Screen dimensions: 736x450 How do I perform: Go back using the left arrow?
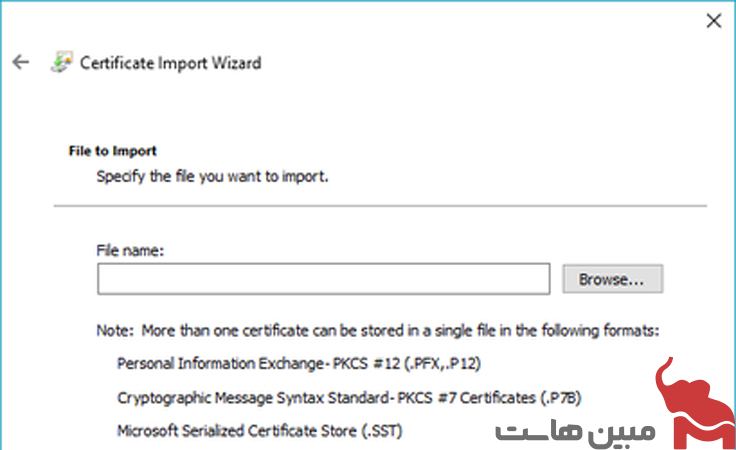pos(21,62)
